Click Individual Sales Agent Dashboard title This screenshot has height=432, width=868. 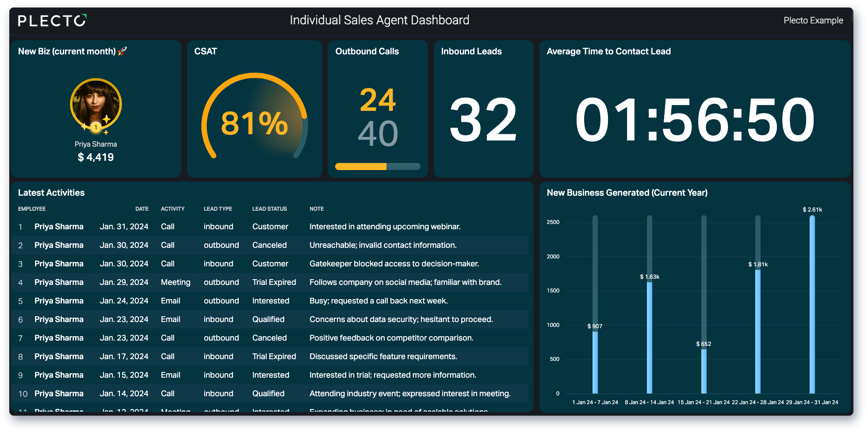pos(379,20)
